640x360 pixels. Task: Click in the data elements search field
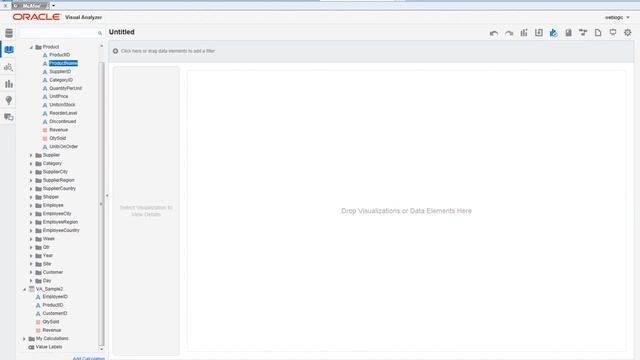pos(58,33)
